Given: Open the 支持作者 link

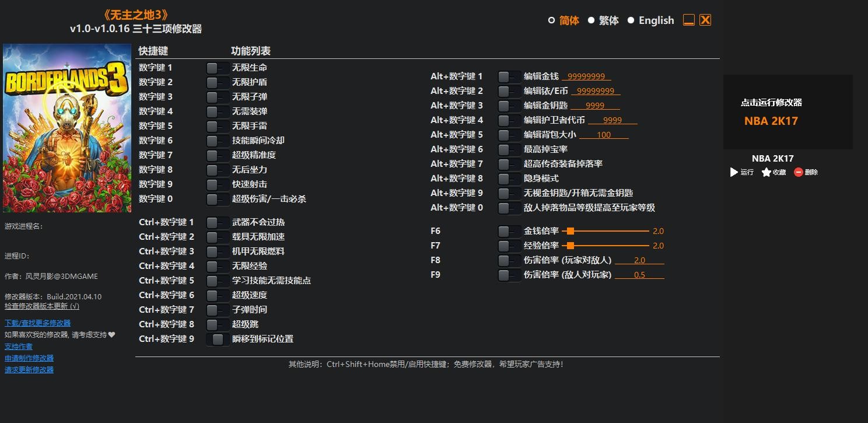Looking at the screenshot, I should pos(19,346).
